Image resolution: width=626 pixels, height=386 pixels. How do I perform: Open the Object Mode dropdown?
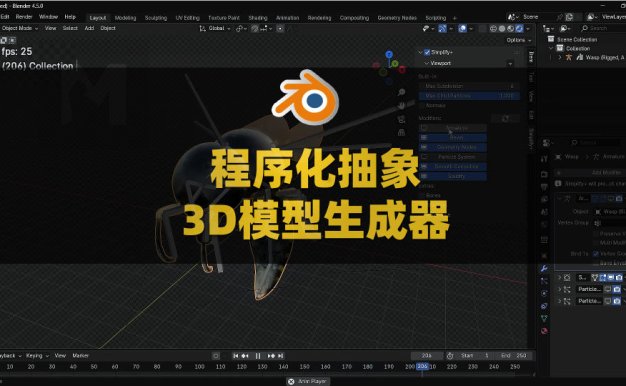pyautogui.click(x=20, y=28)
